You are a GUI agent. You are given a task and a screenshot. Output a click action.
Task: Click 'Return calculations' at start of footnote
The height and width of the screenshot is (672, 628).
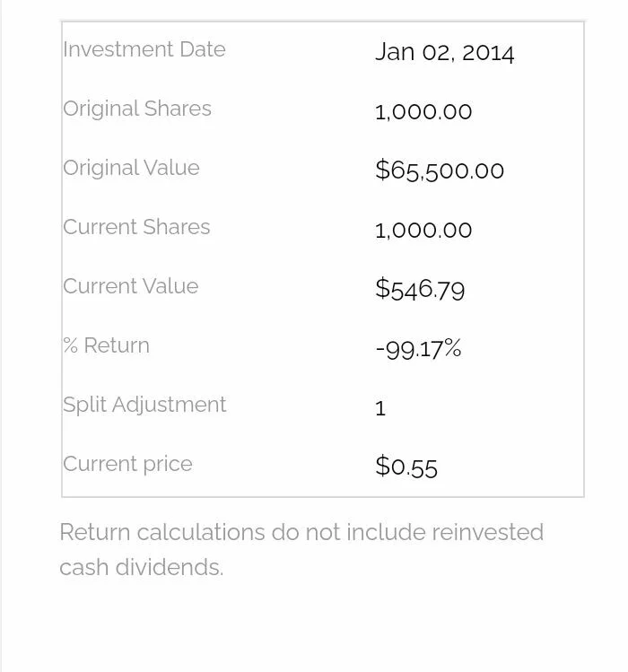(x=162, y=533)
